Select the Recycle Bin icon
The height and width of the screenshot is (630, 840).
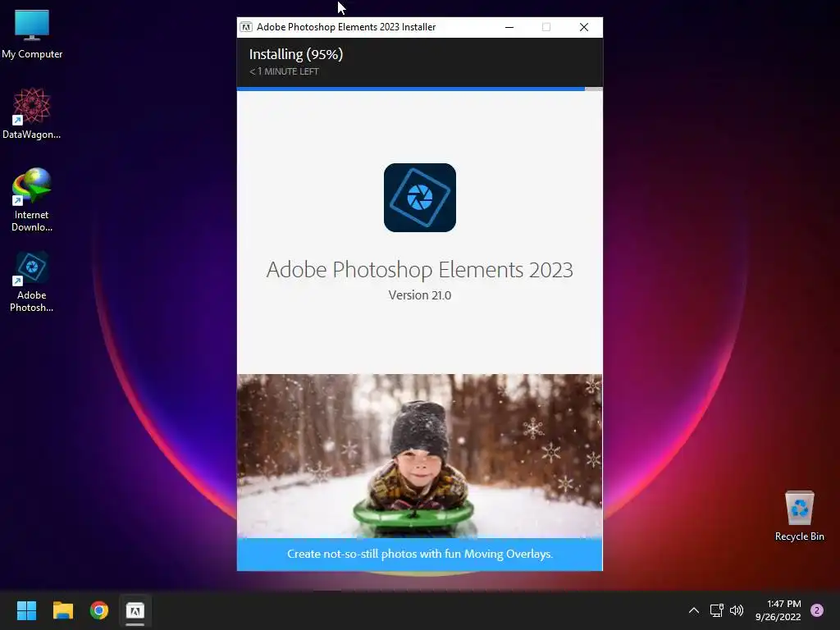pyautogui.click(x=799, y=516)
